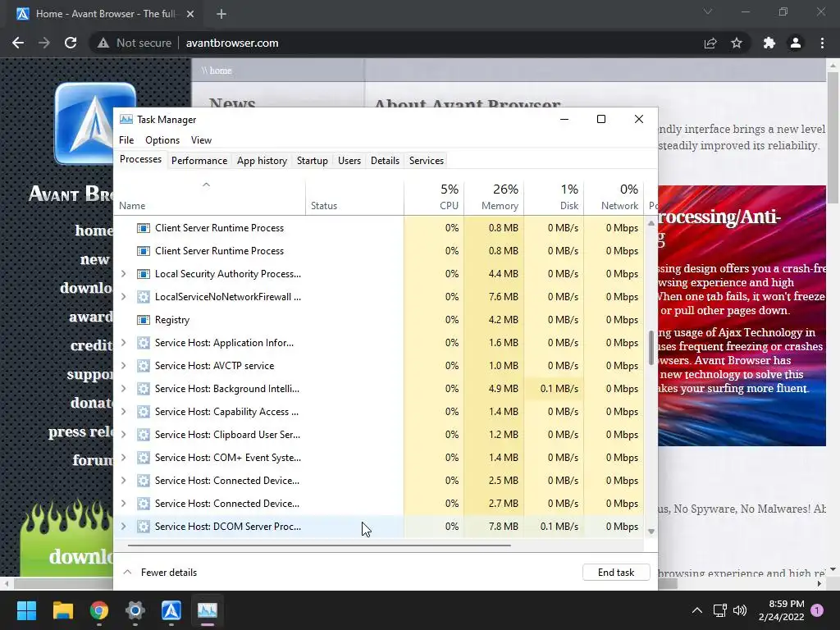The height and width of the screenshot is (630, 840).
Task: Open the Task Manager View menu
Action: tap(202, 139)
